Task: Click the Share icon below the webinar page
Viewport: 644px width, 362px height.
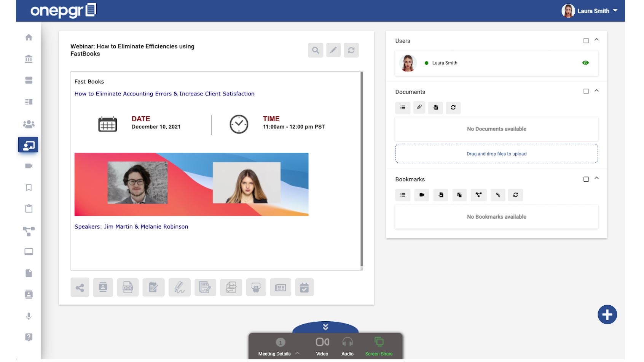Action: 80,287
